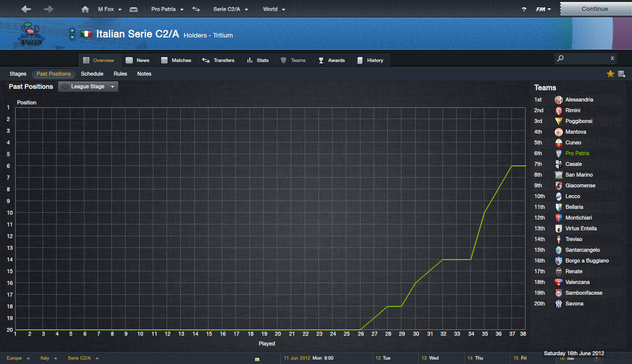
Task: Select Montichiari in the Teams list
Action: pos(579,218)
